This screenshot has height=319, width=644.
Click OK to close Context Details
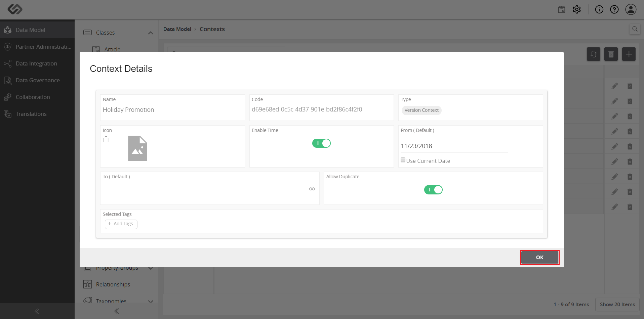539,257
